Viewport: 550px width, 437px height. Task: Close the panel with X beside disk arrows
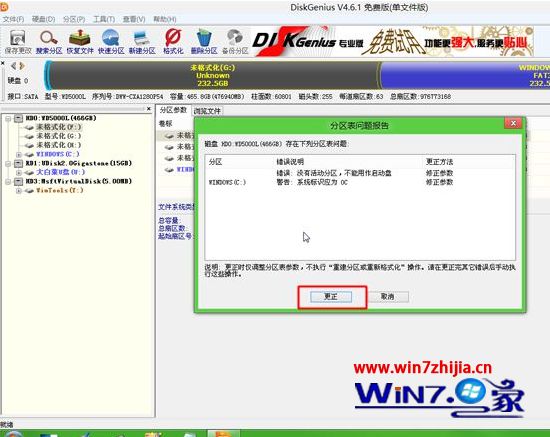[x=2, y=63]
